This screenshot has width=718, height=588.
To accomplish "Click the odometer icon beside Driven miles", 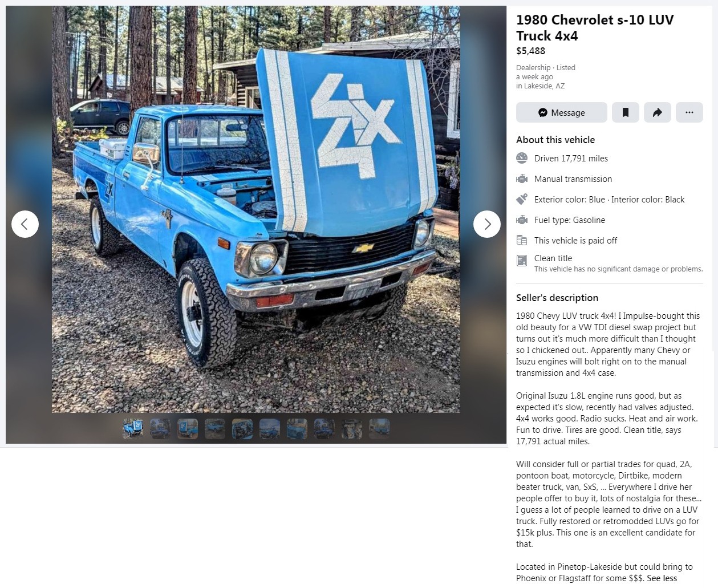I will point(522,158).
